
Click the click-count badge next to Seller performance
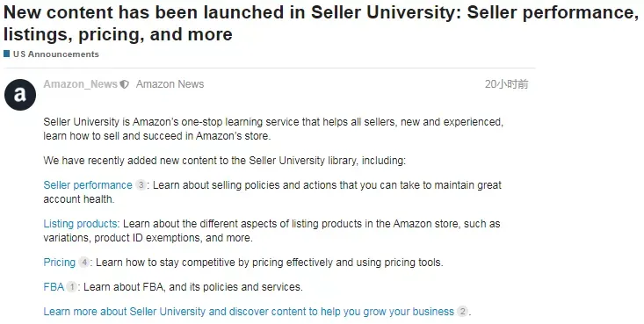(x=141, y=185)
